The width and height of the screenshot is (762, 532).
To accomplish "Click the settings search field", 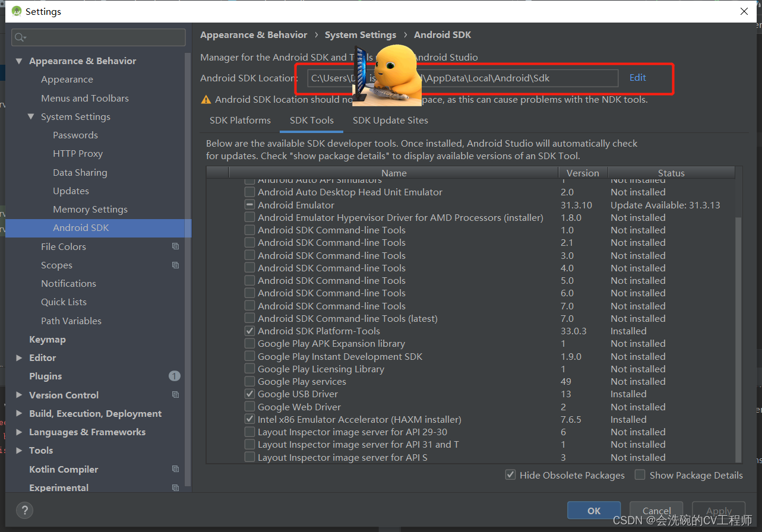I will click(99, 37).
